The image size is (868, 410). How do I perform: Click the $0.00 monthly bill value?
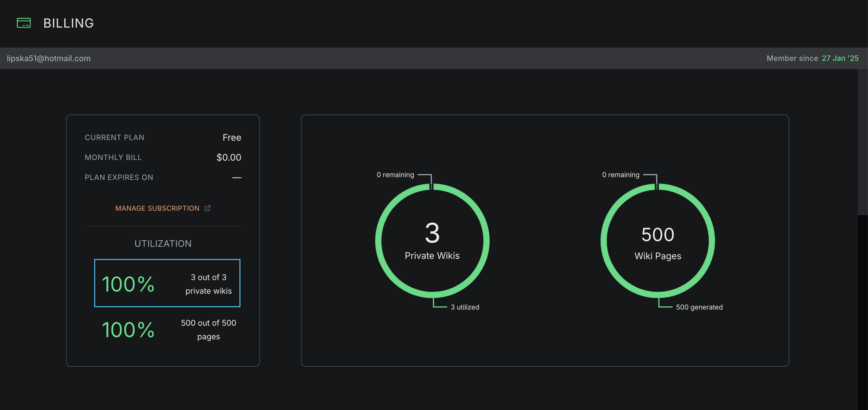point(229,157)
